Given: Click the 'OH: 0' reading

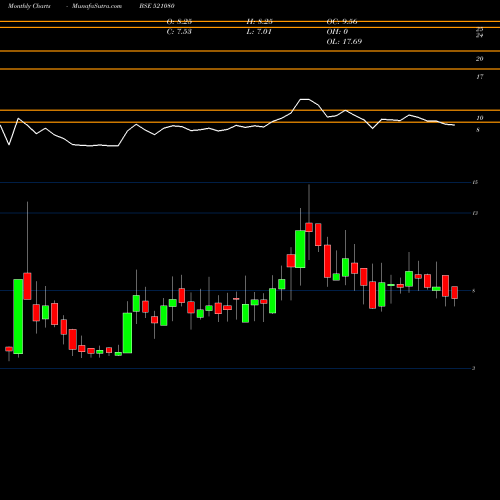Looking at the screenshot, I should tap(337, 32).
